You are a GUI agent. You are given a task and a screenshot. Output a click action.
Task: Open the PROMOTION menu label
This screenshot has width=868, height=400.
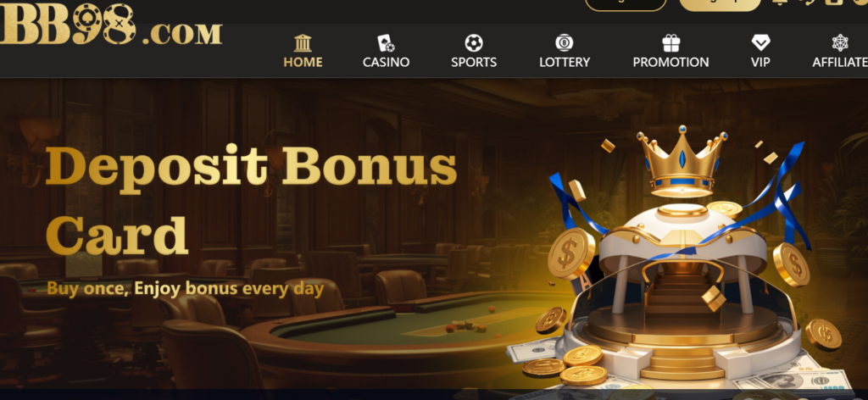[x=671, y=63]
